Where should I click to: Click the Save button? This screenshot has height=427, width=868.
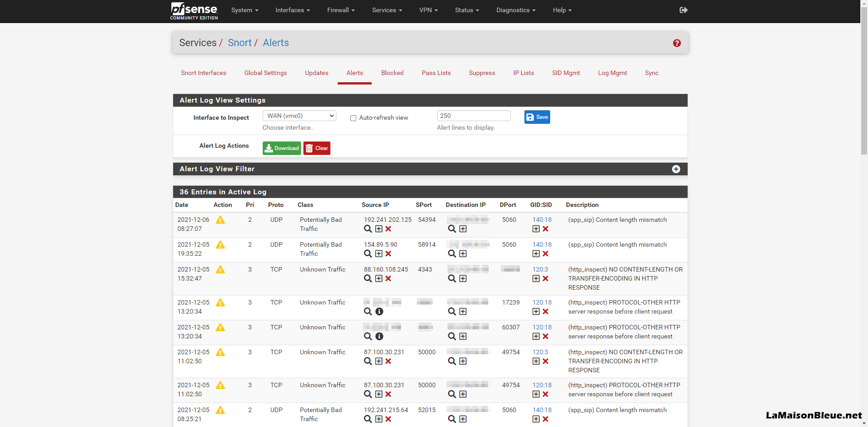click(537, 117)
